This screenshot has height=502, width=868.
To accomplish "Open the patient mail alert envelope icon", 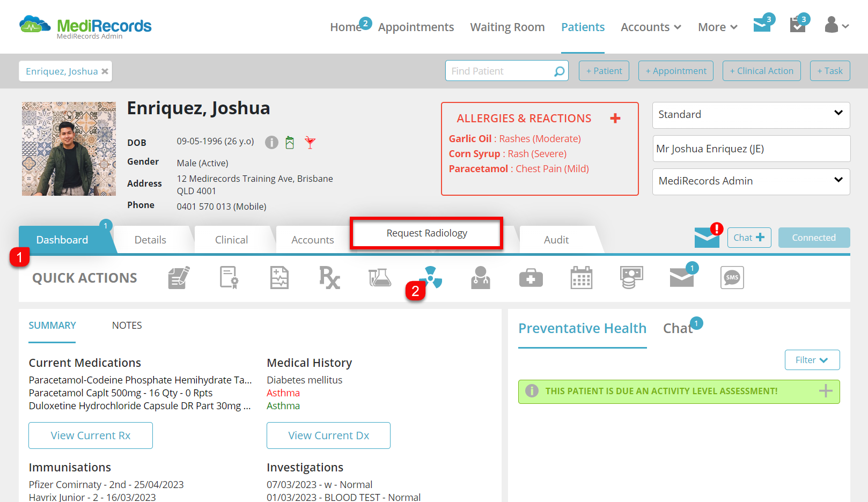I will [707, 237].
